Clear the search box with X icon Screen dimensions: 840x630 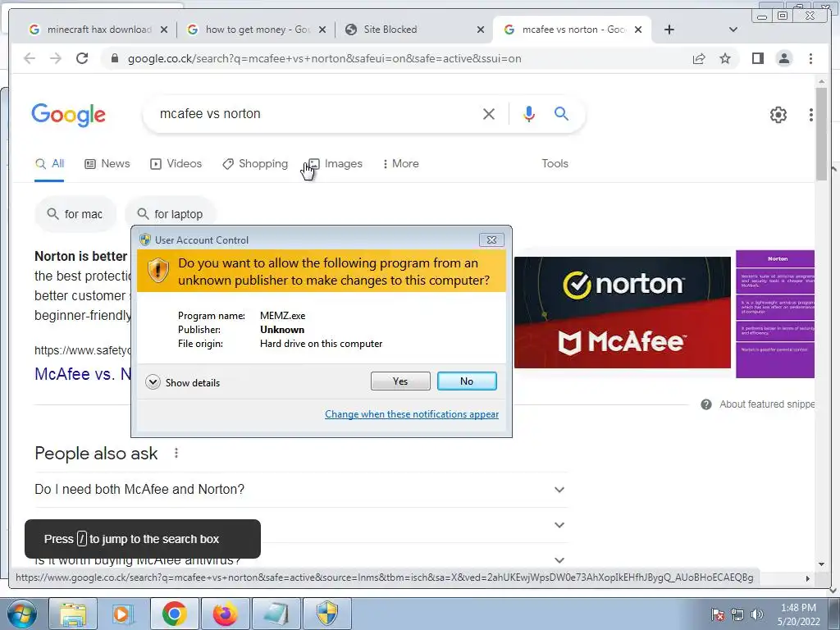(489, 113)
